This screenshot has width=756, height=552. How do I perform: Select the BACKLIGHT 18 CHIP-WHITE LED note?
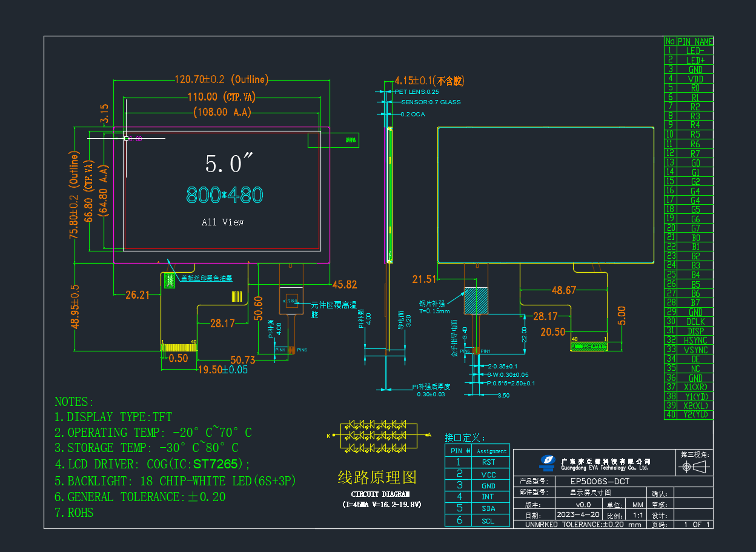click(x=175, y=481)
